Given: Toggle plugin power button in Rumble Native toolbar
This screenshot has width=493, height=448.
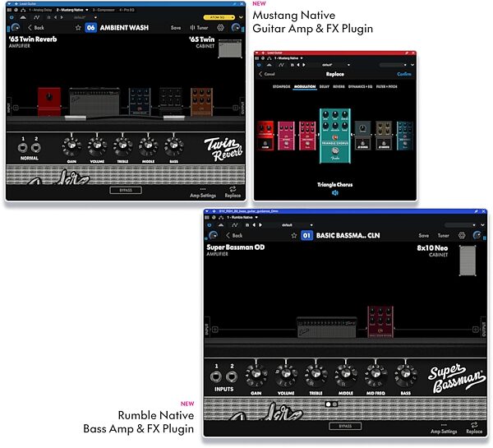Looking at the screenshot, I should coord(209,225).
